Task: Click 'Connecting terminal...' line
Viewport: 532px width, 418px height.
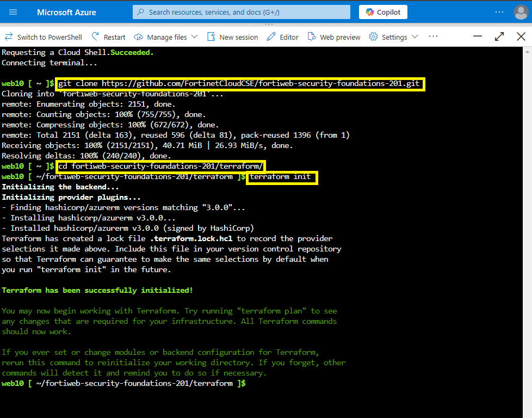Action: (x=50, y=63)
